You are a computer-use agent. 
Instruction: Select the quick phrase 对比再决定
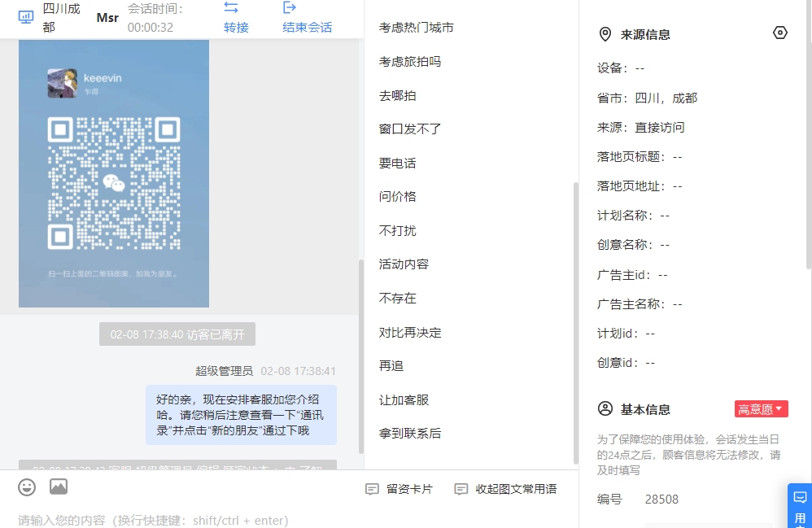pos(410,332)
